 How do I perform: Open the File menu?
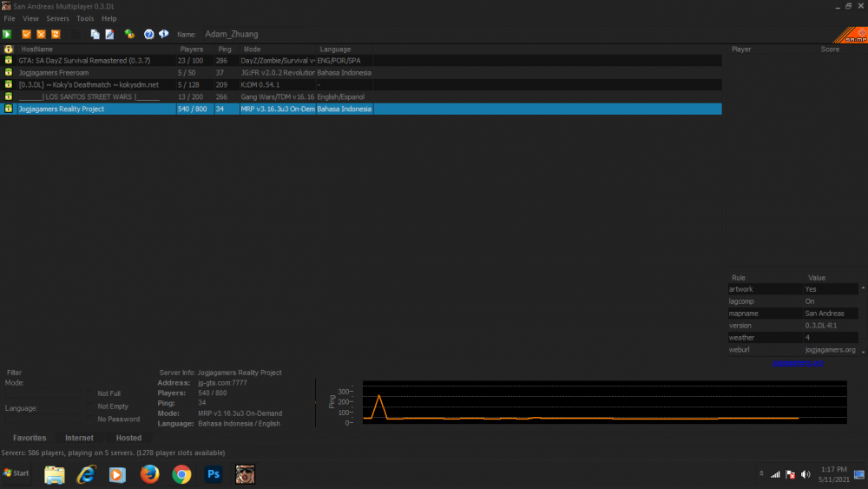(10, 19)
